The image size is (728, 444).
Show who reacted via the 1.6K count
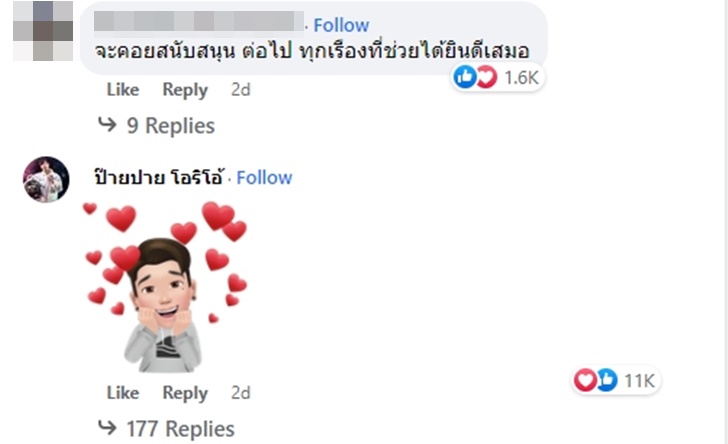pyautogui.click(x=521, y=77)
